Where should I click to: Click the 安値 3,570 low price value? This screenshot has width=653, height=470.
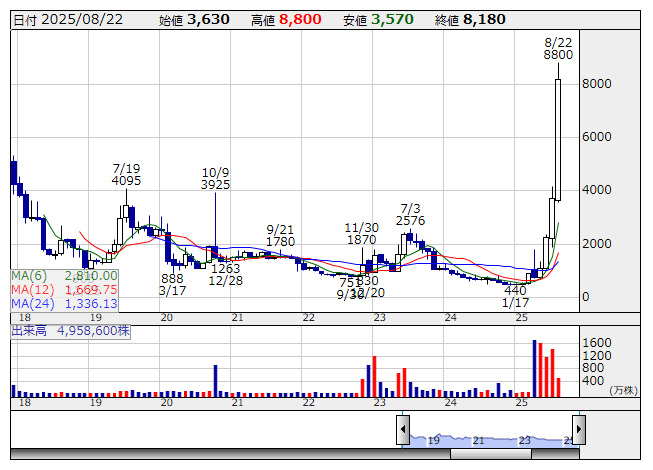[x=392, y=19]
